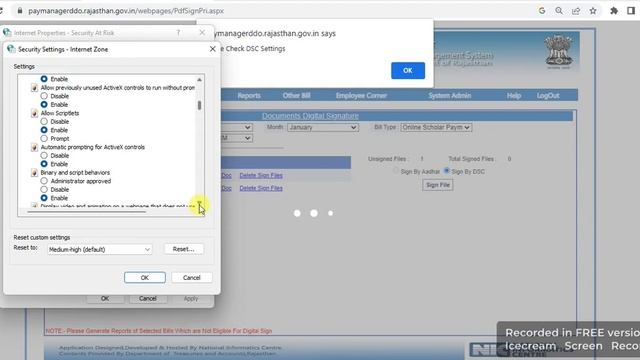Click the settings list vertical scrollbar thumb
The height and width of the screenshot is (360, 640).
[x=199, y=105]
